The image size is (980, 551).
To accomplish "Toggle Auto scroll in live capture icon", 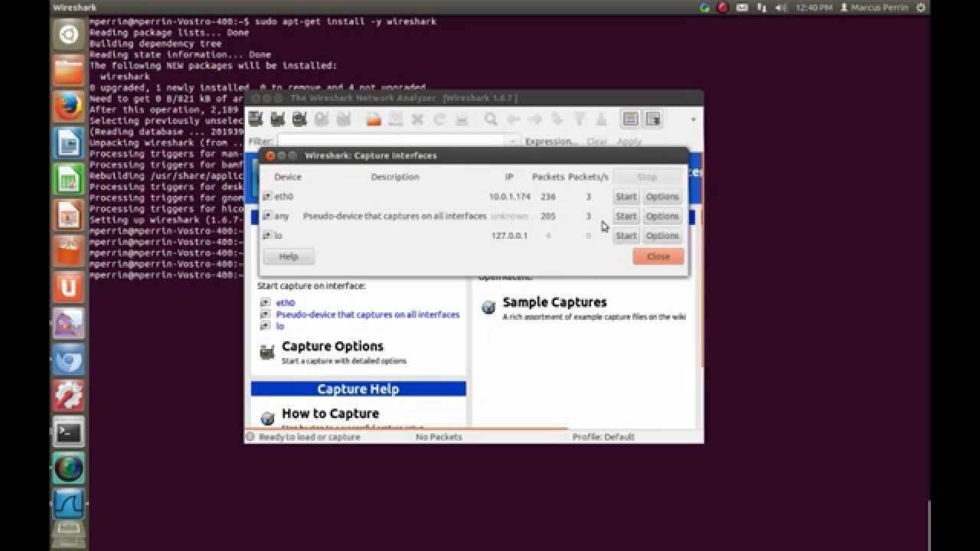I will (x=653, y=119).
